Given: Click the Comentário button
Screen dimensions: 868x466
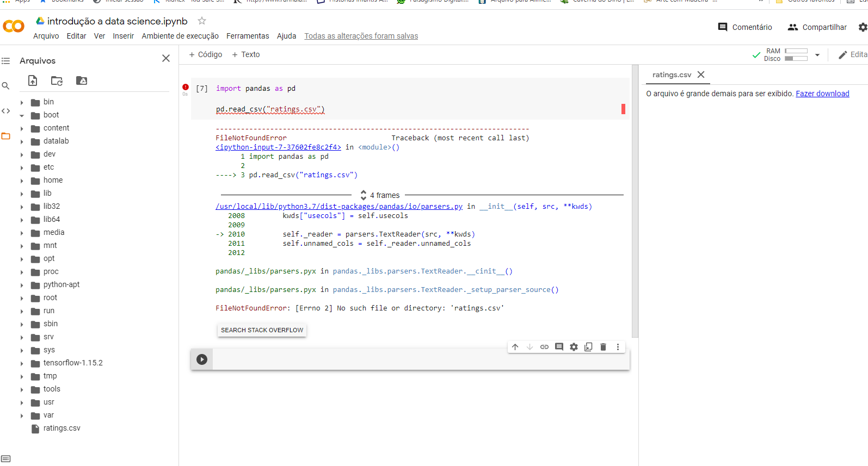Looking at the screenshot, I should [745, 27].
